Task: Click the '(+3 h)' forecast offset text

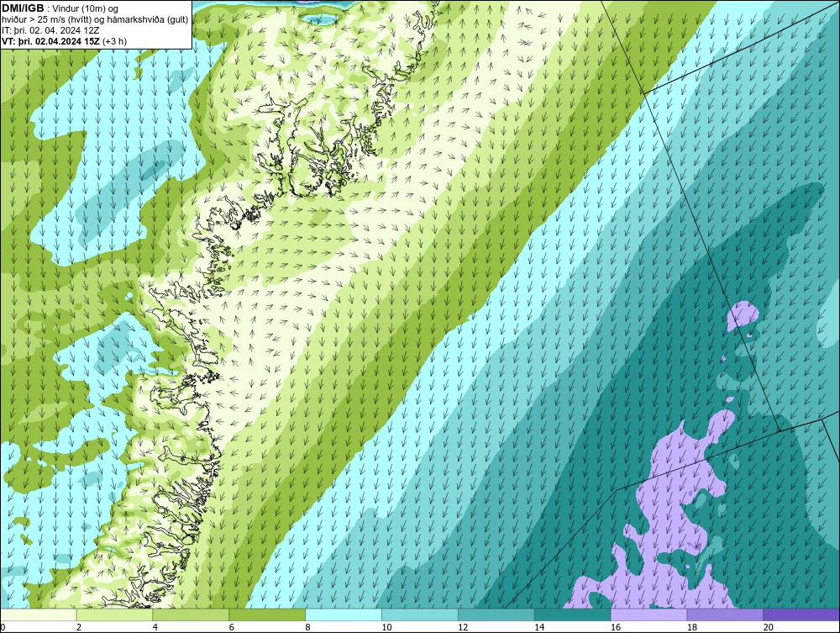Action: tap(116, 40)
